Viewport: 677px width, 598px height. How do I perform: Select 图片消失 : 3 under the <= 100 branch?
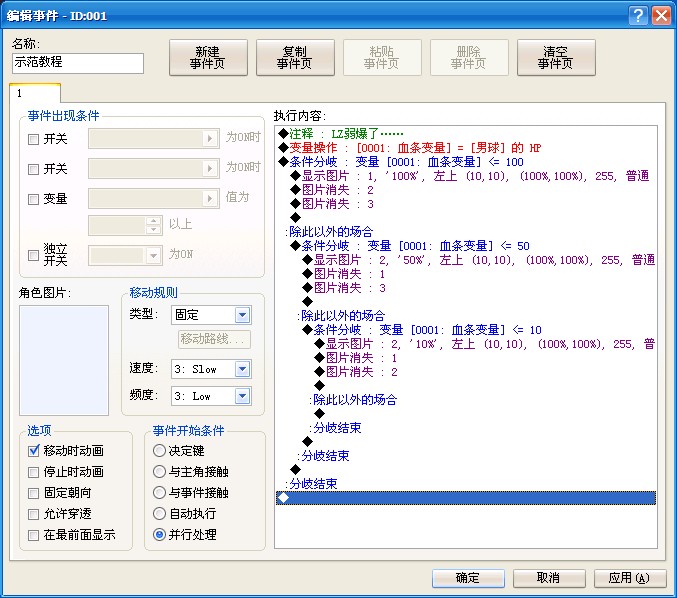[x=465, y=204]
